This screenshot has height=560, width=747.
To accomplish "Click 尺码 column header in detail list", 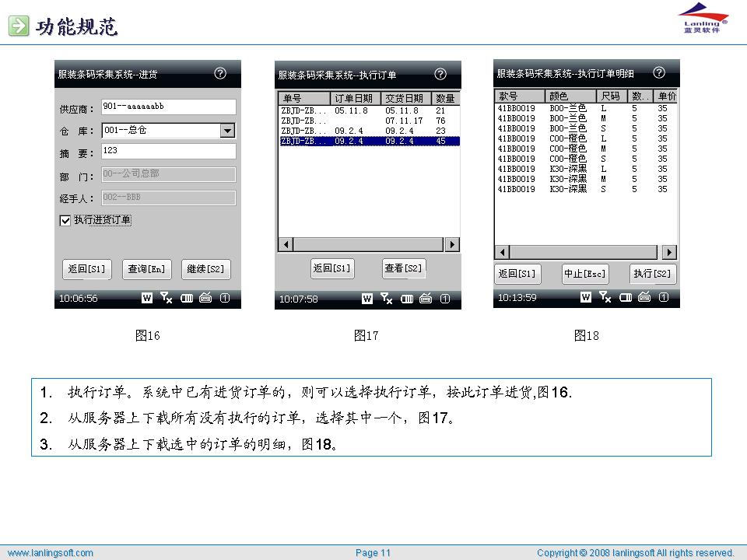I will coord(612,96).
